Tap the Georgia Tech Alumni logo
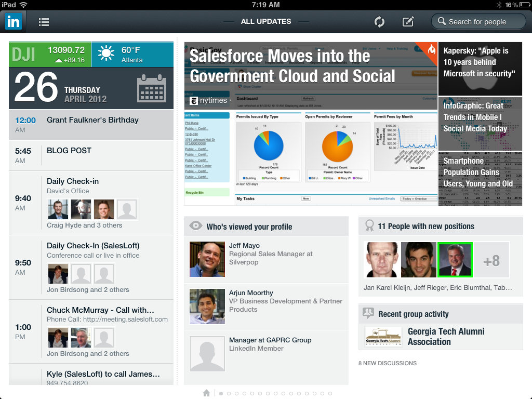 pyautogui.click(x=383, y=337)
